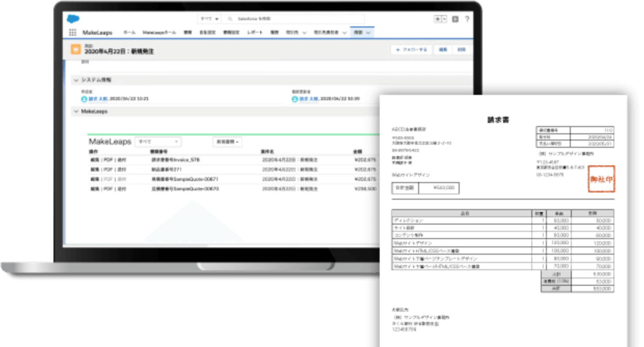Click the 2020年4月22日:新規発注 record title

(x=119, y=52)
